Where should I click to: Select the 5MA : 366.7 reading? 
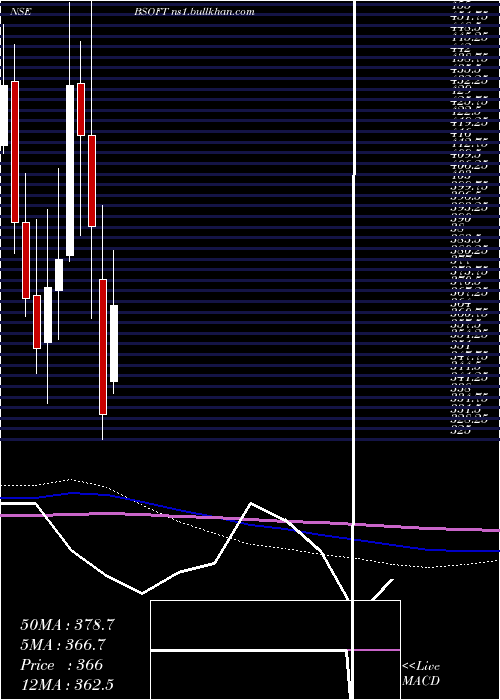point(64,645)
